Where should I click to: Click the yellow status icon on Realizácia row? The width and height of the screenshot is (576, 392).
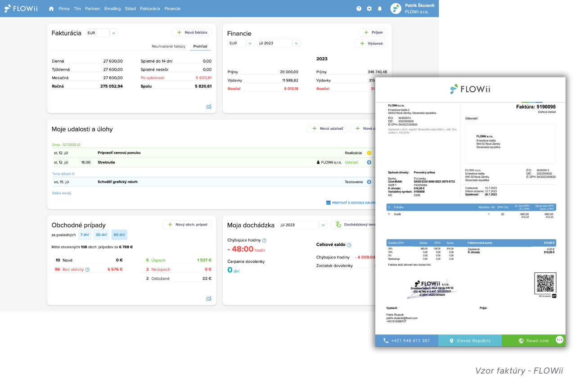[369, 153]
